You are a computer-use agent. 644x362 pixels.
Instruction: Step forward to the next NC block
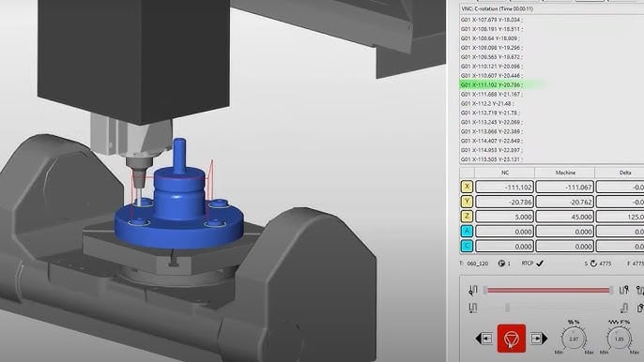(x=539, y=339)
